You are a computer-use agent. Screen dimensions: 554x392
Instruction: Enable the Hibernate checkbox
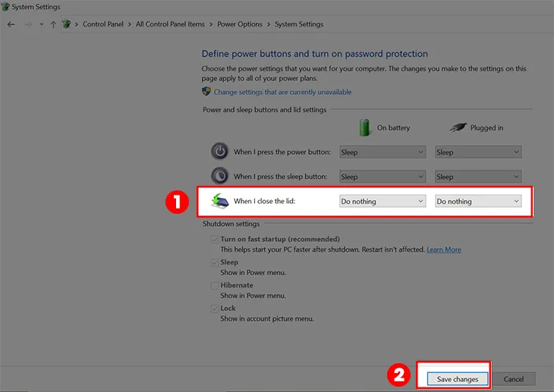click(215, 285)
